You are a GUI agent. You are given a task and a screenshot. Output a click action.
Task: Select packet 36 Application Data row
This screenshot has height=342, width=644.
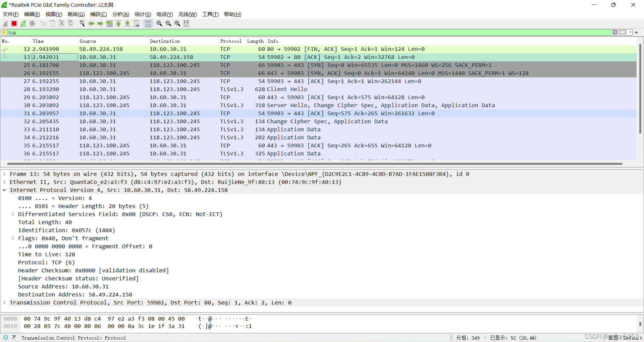pyautogui.click(x=318, y=153)
